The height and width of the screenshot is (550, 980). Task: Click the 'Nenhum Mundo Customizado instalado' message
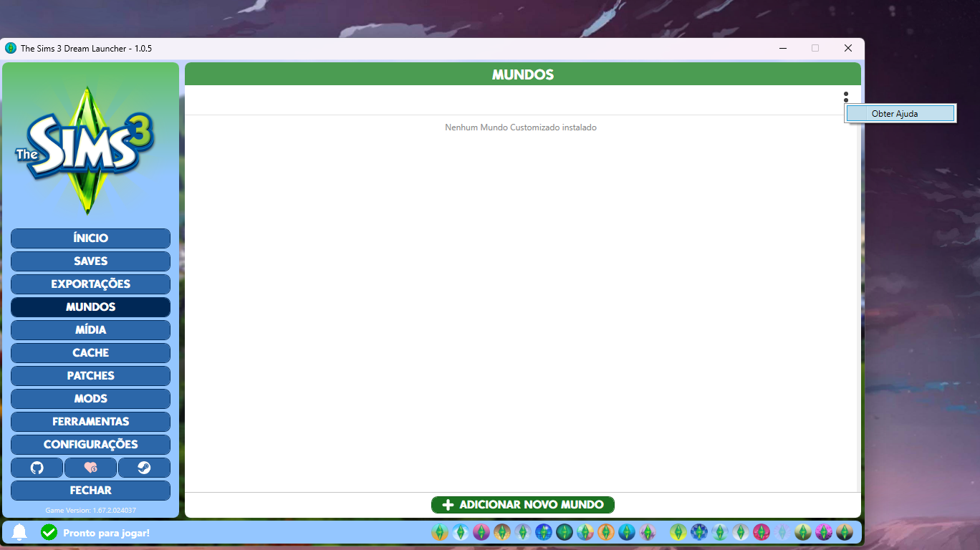pos(521,127)
